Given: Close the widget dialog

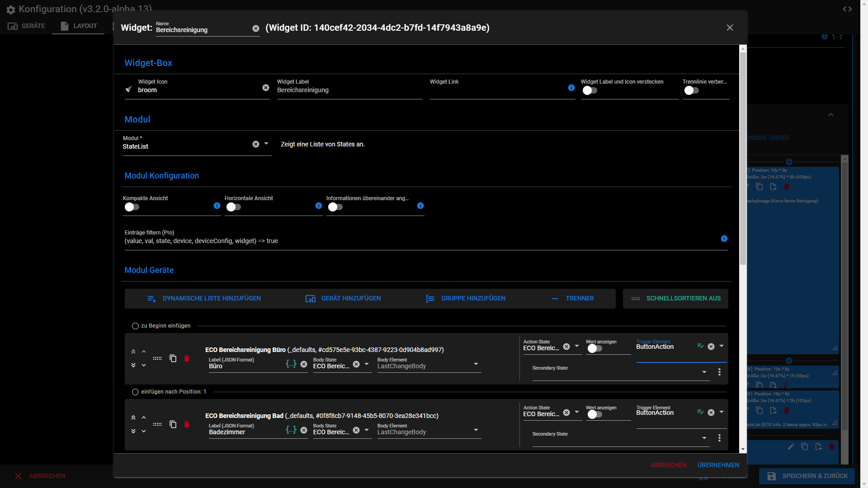Looking at the screenshot, I should pyautogui.click(x=730, y=28).
